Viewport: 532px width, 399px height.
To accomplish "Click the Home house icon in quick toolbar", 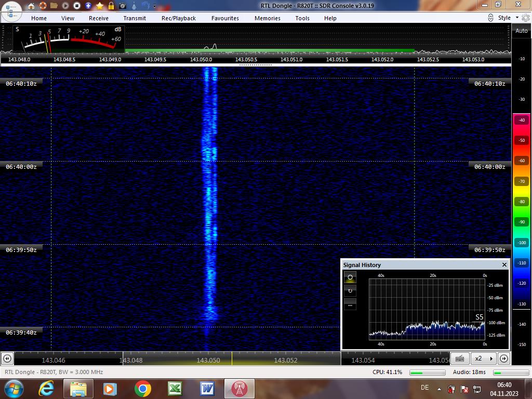I will (31, 6).
